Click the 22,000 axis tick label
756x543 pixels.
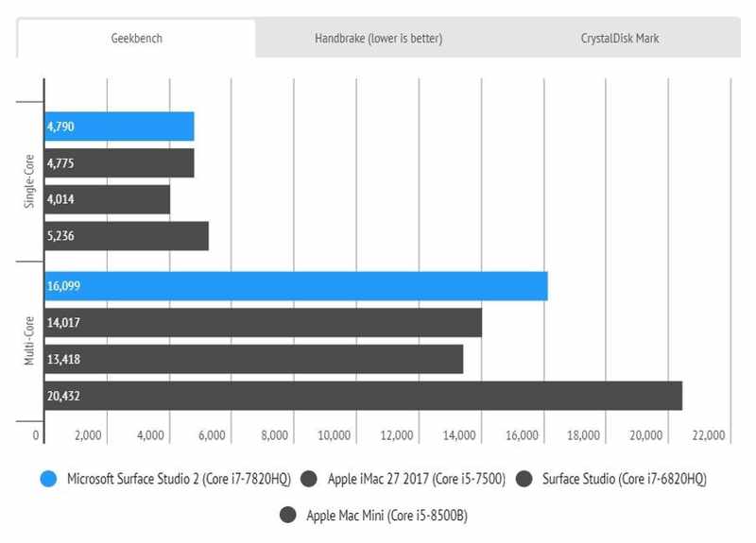[x=708, y=435]
